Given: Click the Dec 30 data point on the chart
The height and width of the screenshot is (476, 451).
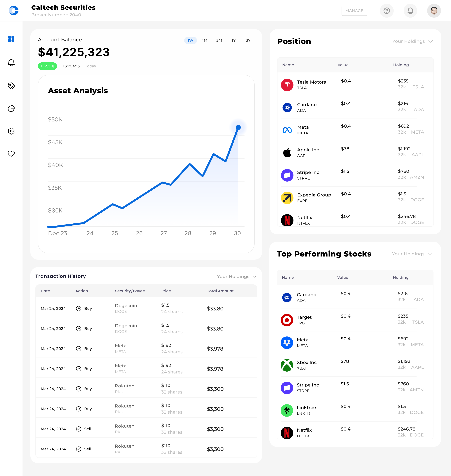Looking at the screenshot, I should [x=238, y=127].
